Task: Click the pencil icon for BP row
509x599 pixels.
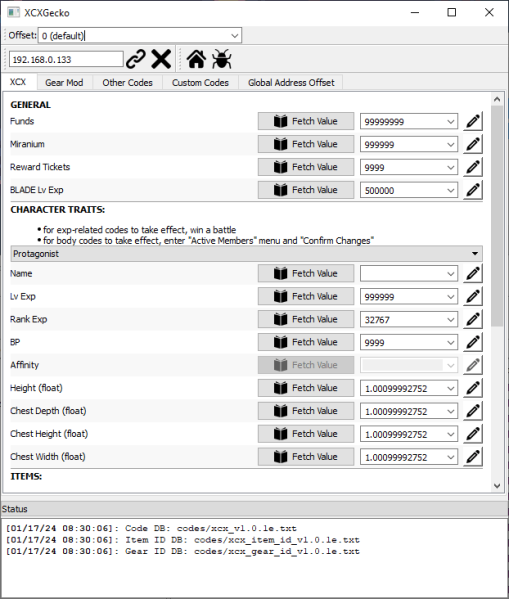Action: point(473,342)
